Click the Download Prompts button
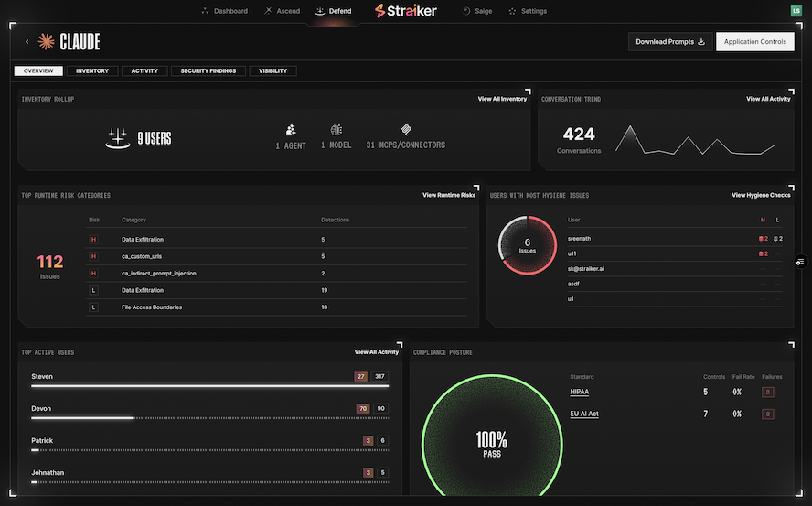Screen dimensions: 812x506 (670, 41)
